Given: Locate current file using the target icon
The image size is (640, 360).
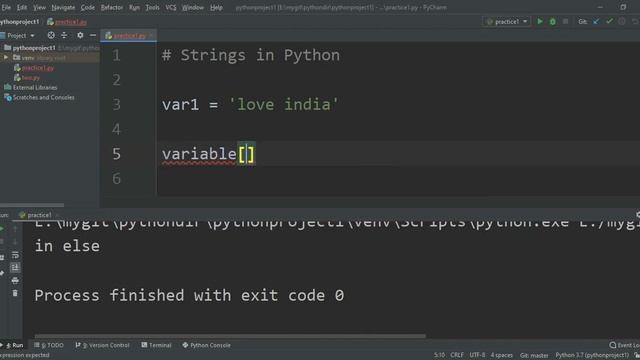Looking at the screenshot, I should 51,36.
